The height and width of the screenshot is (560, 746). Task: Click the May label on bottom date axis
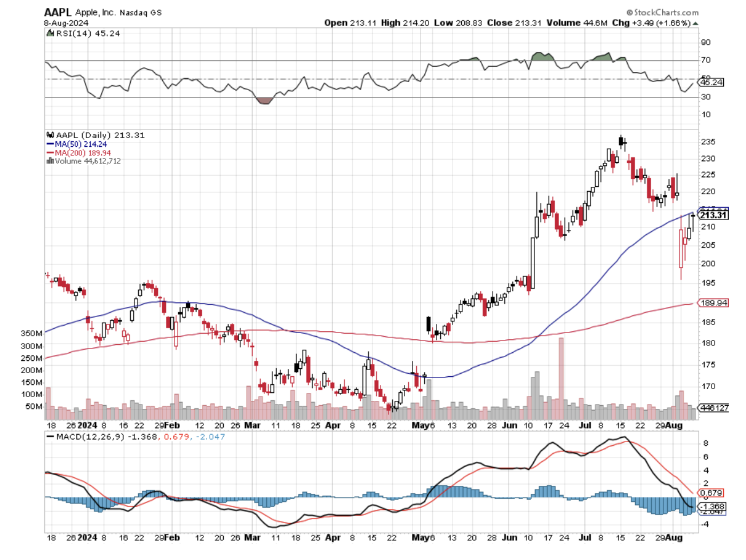421,426
